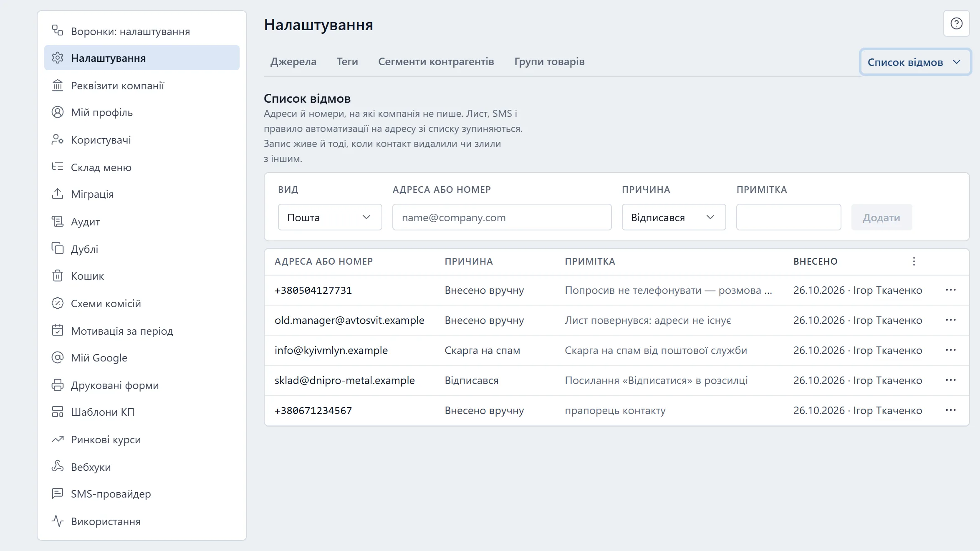Click the Користувачі people icon
Screen dimensions: 980x551
click(x=57, y=139)
